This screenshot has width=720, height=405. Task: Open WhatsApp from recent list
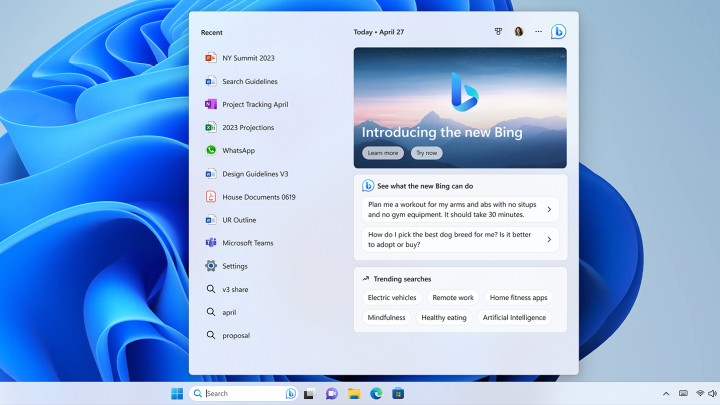tap(237, 150)
